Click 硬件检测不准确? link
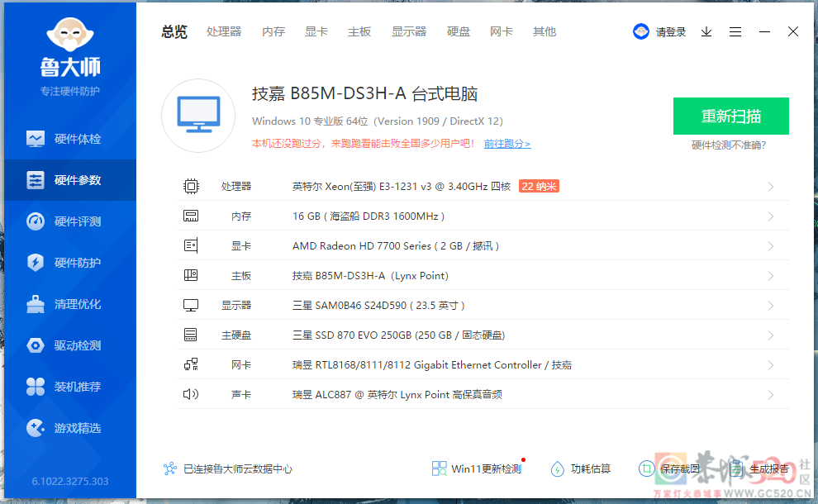 (728, 145)
